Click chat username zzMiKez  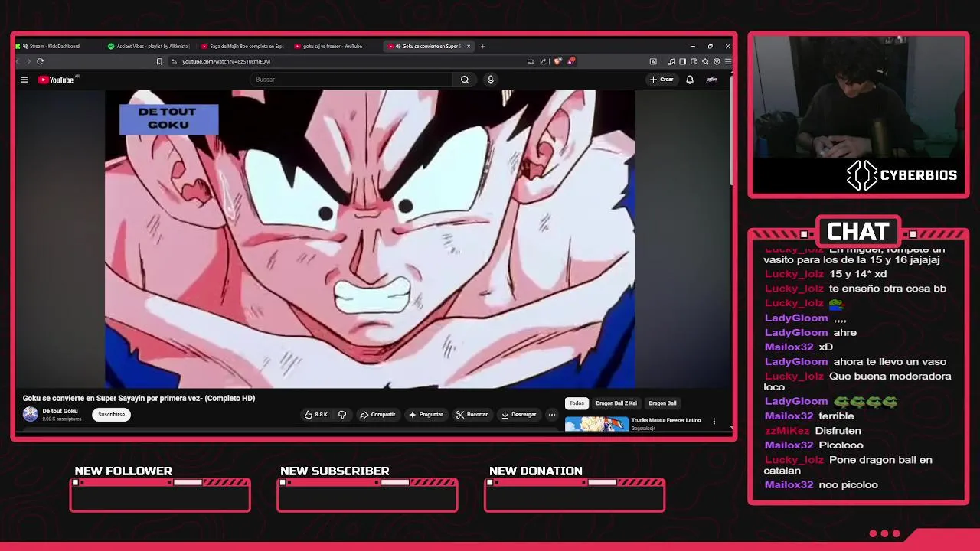pyautogui.click(x=787, y=431)
